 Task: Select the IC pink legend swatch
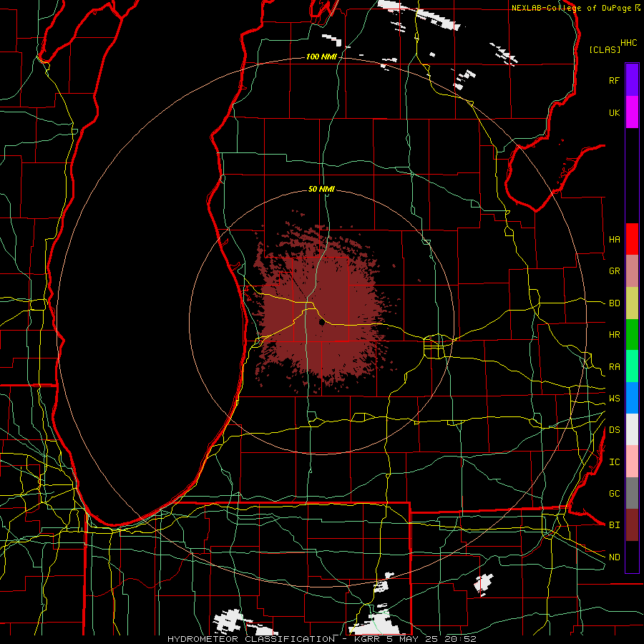(632, 462)
